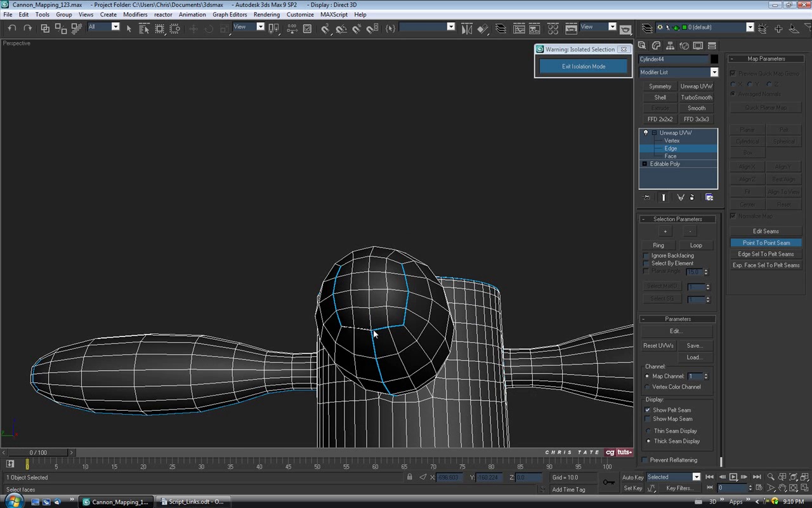Activate the Select Object arrow tool

point(129,29)
